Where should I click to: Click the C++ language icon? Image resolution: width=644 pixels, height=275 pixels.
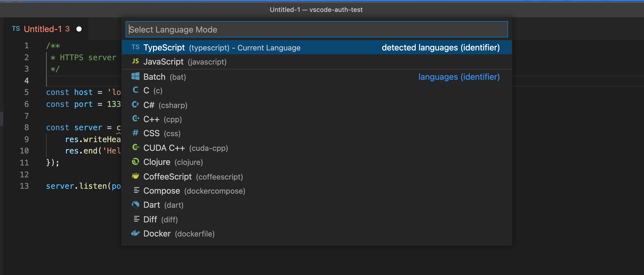coord(135,119)
